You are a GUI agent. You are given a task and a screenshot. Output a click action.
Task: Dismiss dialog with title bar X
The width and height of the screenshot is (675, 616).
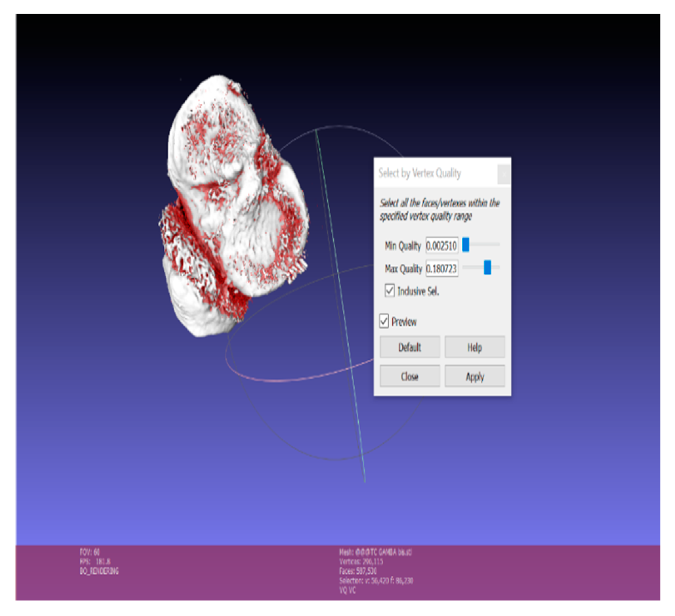click(x=504, y=174)
